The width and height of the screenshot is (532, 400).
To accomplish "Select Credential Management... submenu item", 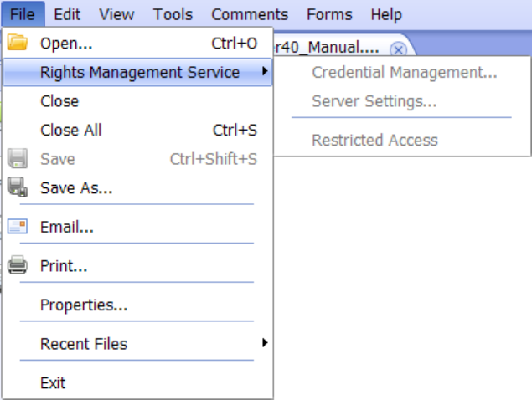I will 402,72.
